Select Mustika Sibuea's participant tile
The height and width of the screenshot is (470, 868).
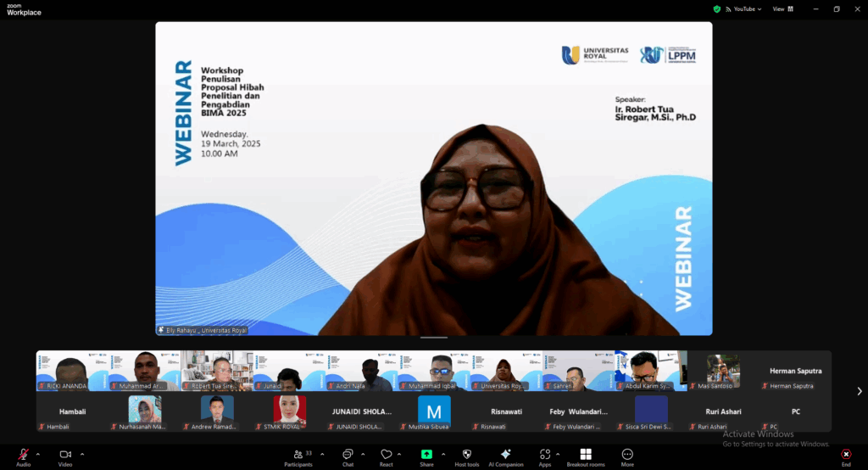coord(434,413)
